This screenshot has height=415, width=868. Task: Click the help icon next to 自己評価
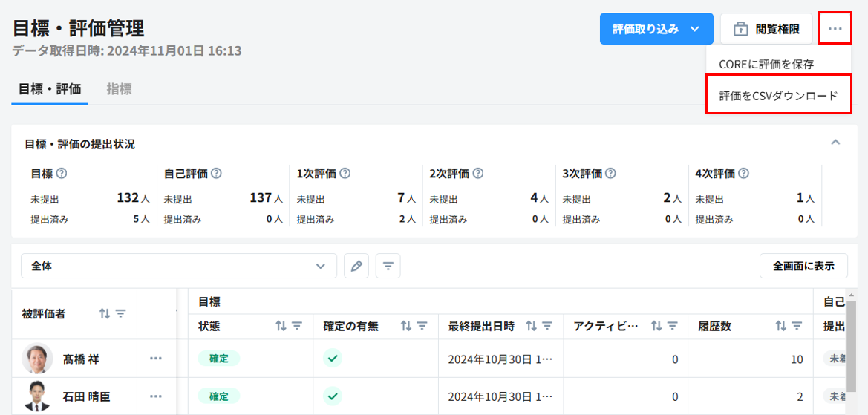click(216, 174)
